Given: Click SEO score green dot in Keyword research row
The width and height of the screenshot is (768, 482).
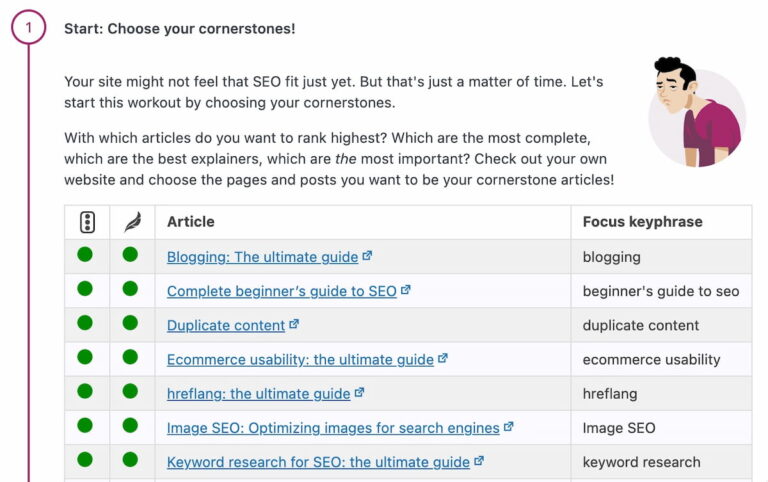Looking at the screenshot, I should coord(85,460).
